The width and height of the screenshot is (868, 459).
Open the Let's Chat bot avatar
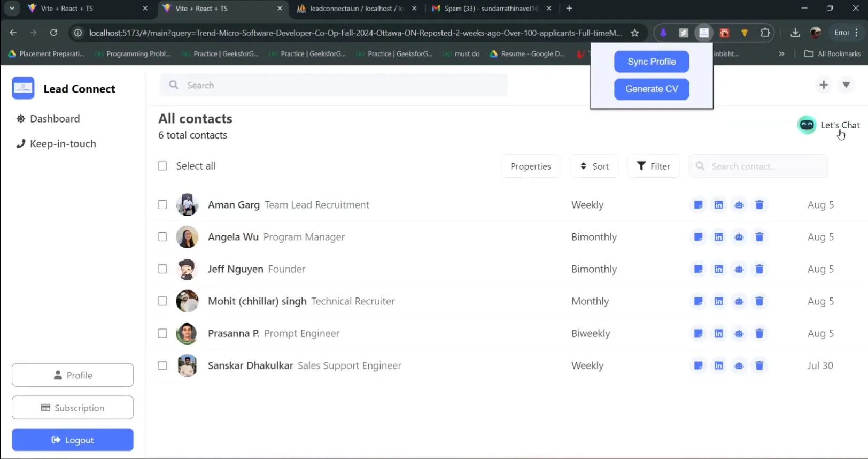[807, 125]
